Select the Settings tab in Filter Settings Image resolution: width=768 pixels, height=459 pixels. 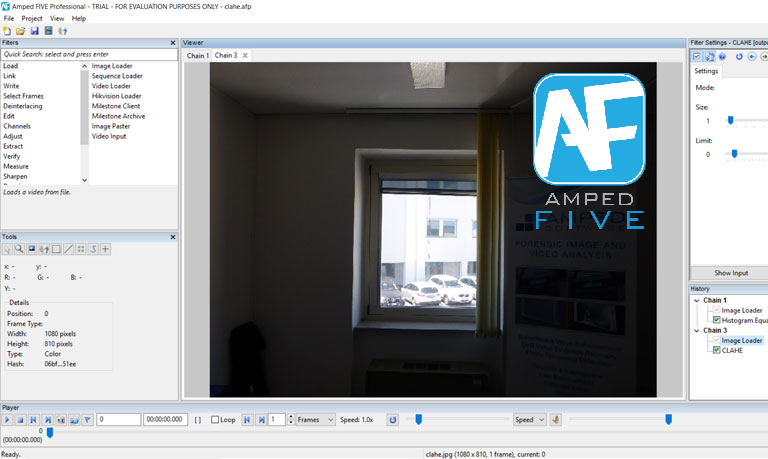click(x=706, y=71)
